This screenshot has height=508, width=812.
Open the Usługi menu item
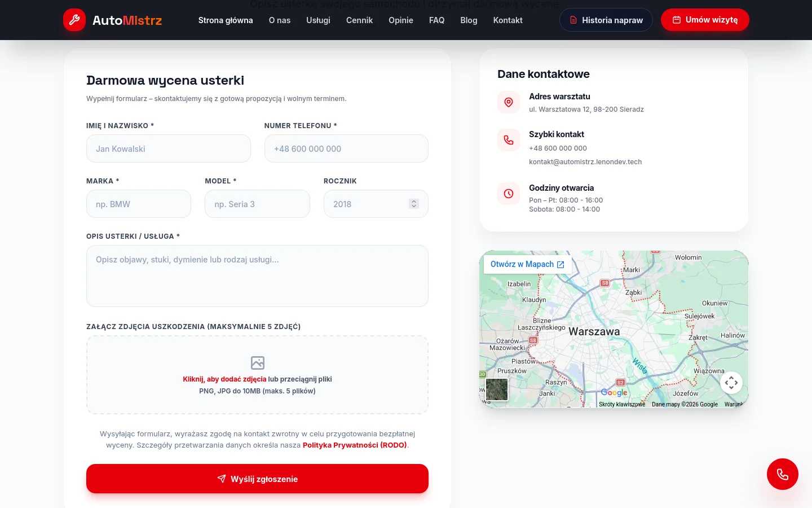tap(318, 20)
